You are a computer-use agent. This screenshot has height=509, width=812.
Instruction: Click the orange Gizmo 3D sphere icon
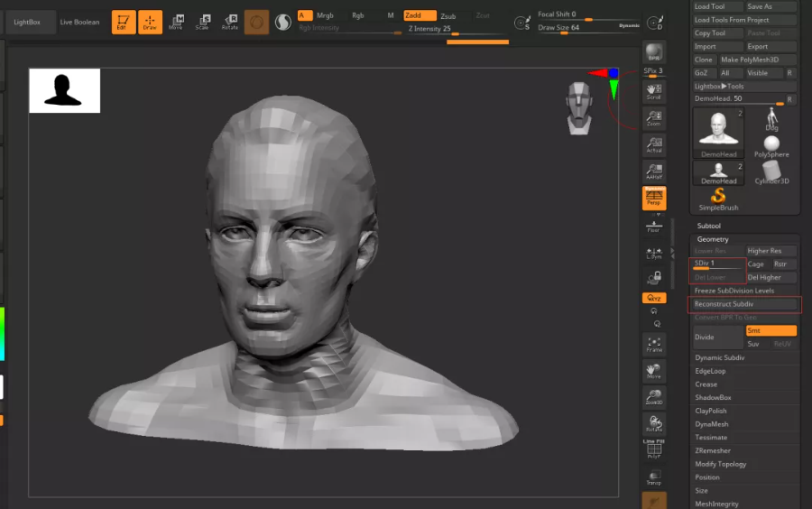pos(256,23)
